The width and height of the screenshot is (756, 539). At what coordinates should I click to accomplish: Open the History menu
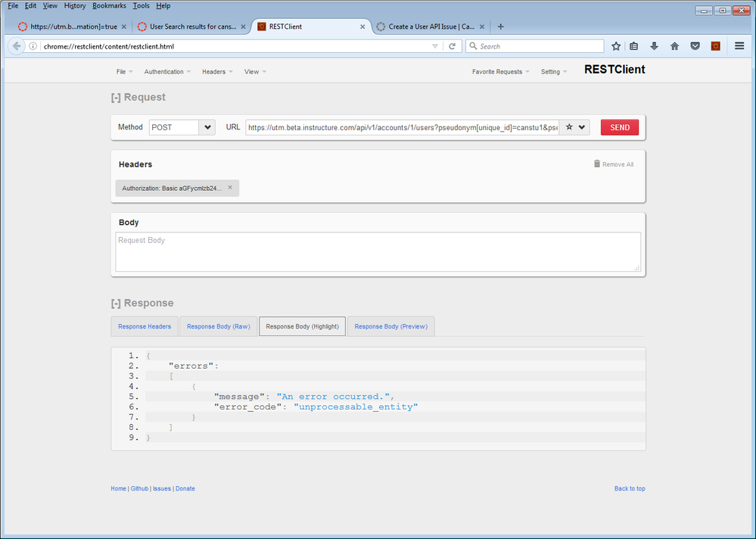[x=75, y=6]
